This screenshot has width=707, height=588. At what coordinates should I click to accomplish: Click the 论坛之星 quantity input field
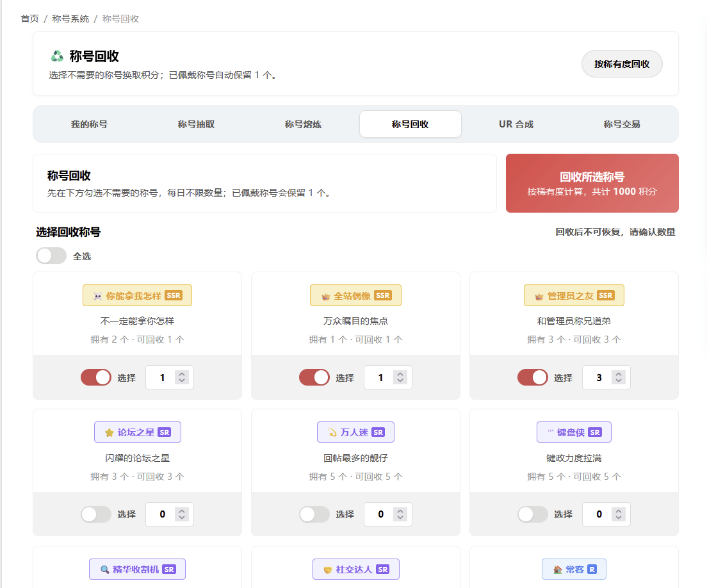(x=170, y=514)
